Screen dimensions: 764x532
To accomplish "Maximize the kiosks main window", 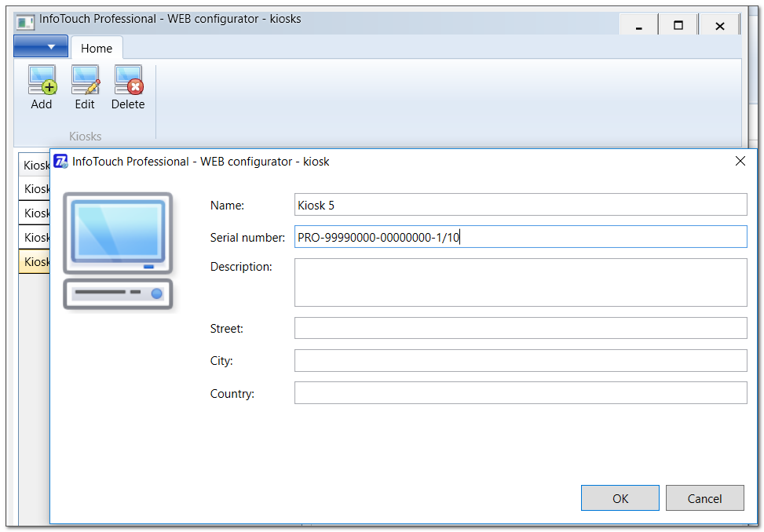I will pyautogui.click(x=678, y=27).
